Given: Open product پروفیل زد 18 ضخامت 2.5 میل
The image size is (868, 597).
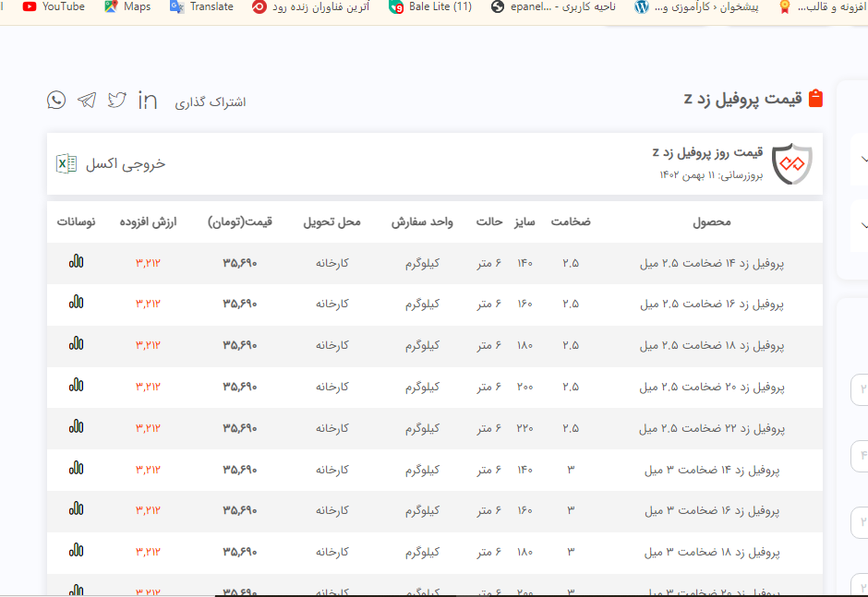Looking at the screenshot, I should pos(711,345).
